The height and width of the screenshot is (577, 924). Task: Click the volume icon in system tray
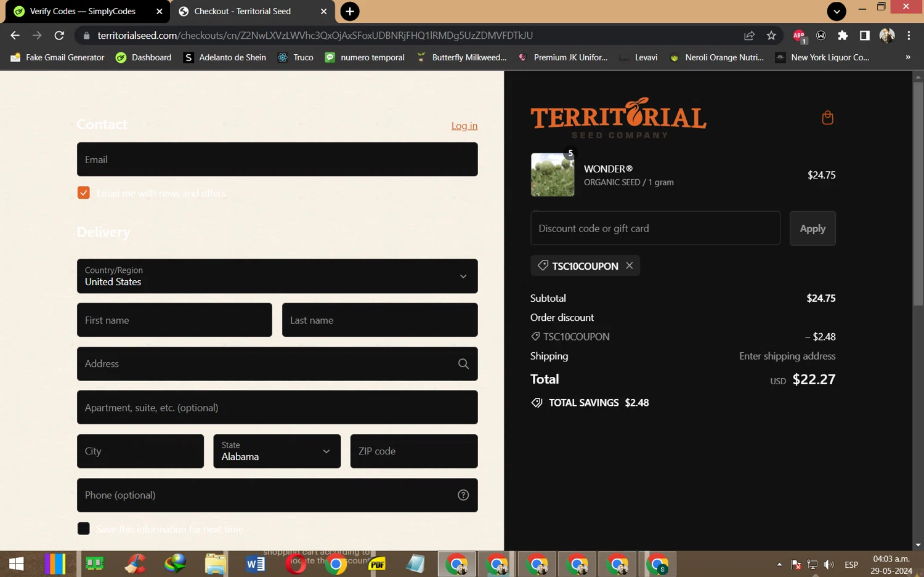coord(829,564)
